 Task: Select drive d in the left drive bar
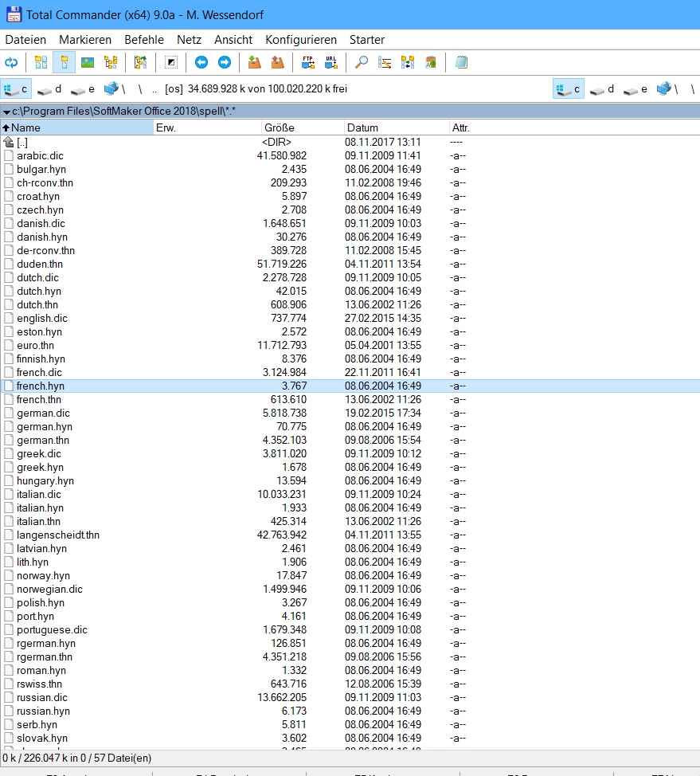tap(49, 89)
